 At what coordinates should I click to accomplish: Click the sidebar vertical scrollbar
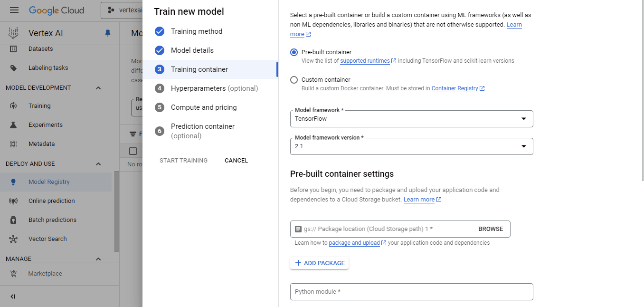click(116, 211)
